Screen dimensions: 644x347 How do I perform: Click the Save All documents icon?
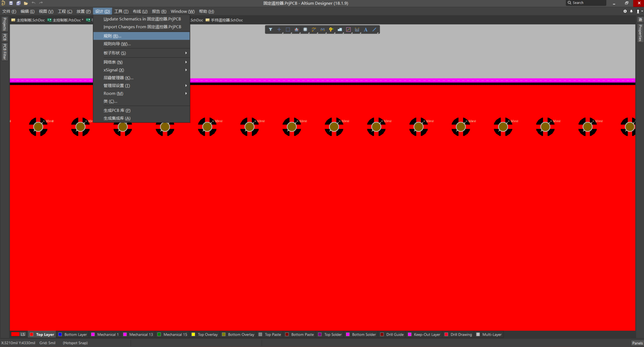tap(18, 3)
